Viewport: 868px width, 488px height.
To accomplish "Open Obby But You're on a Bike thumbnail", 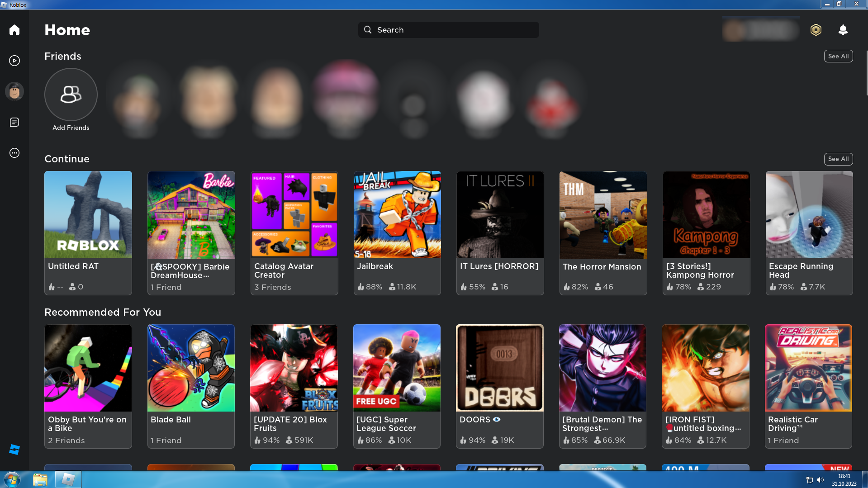I will click(x=88, y=368).
